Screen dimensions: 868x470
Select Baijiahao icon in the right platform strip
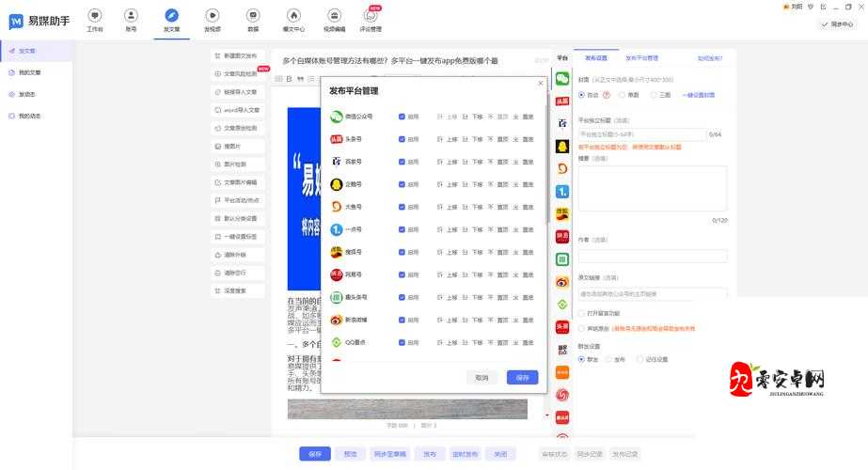click(x=561, y=123)
